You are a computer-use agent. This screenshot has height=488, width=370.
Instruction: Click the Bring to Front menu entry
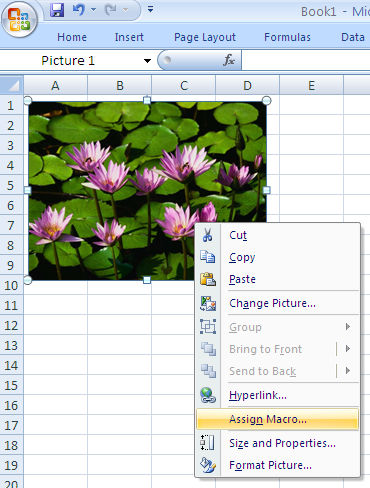click(277, 349)
